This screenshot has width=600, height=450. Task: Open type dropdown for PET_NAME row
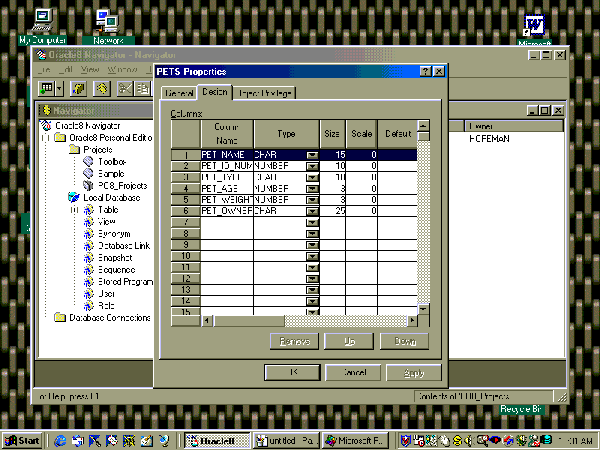click(x=313, y=155)
